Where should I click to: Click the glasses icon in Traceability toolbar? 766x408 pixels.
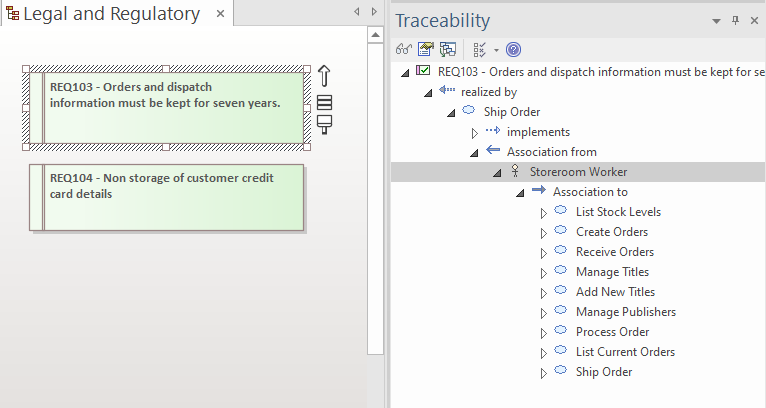pos(404,49)
